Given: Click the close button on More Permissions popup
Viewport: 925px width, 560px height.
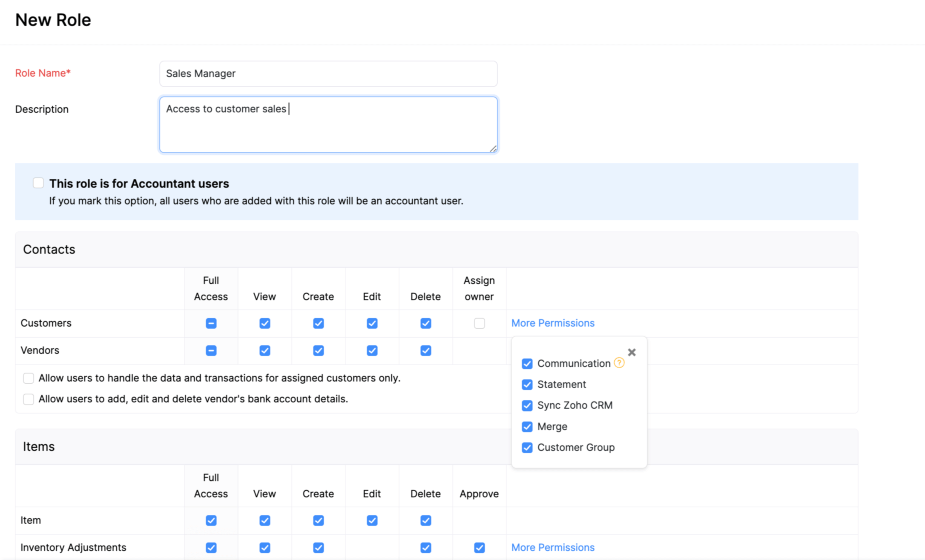Looking at the screenshot, I should click(x=632, y=352).
